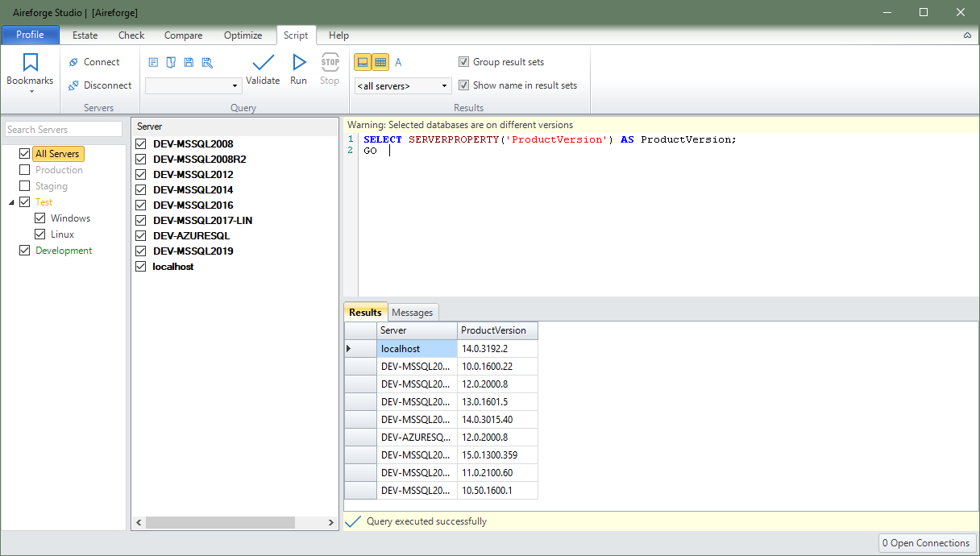Toggle the results grid view icon

tap(380, 61)
